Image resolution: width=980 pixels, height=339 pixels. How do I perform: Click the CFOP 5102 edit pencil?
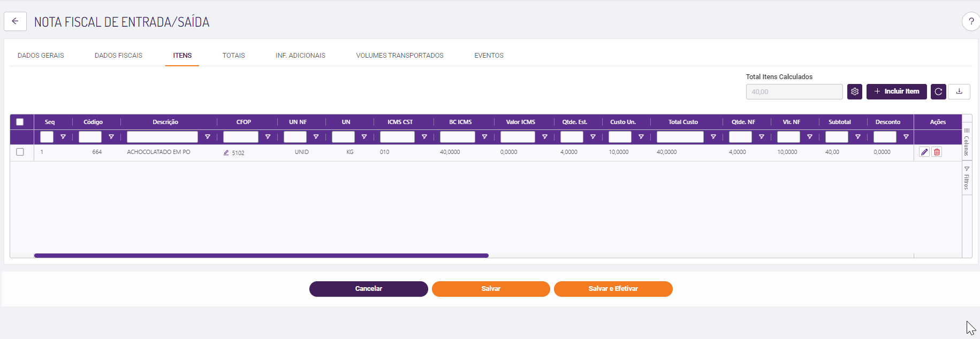[x=226, y=152]
